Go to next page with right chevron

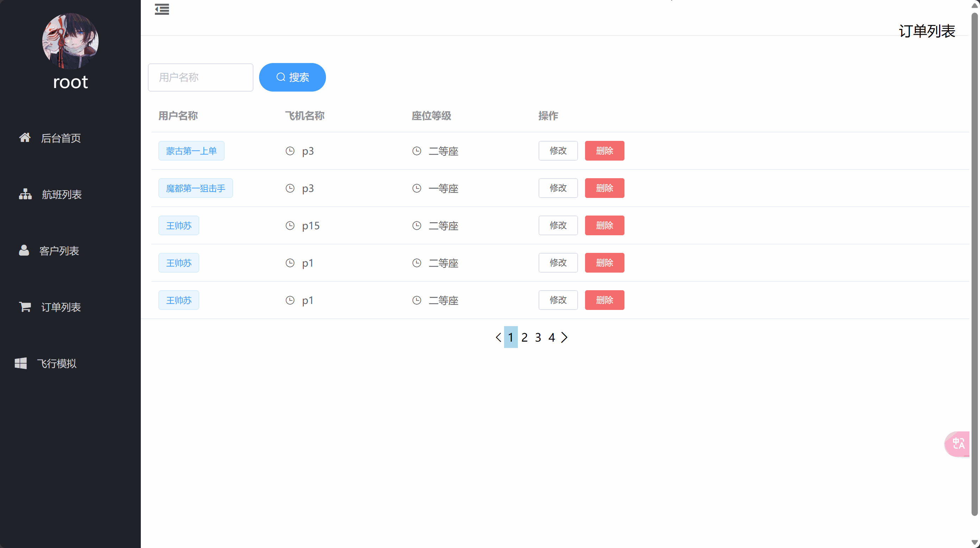coord(564,337)
